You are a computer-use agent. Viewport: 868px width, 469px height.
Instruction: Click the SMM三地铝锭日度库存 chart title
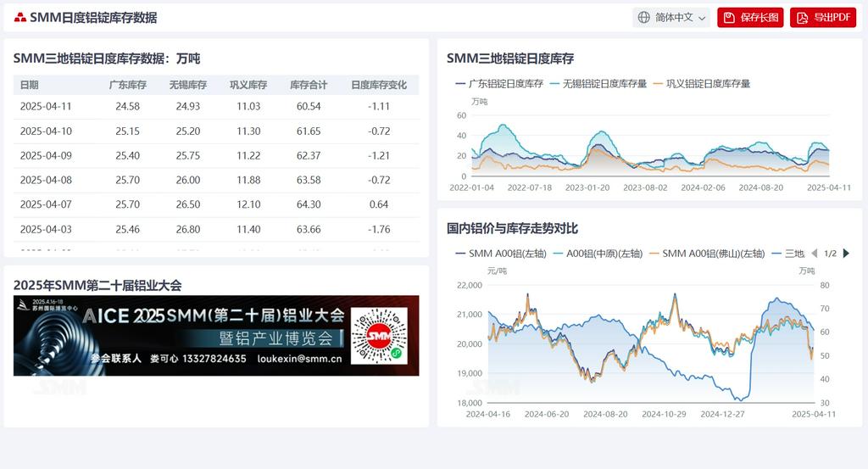509,59
